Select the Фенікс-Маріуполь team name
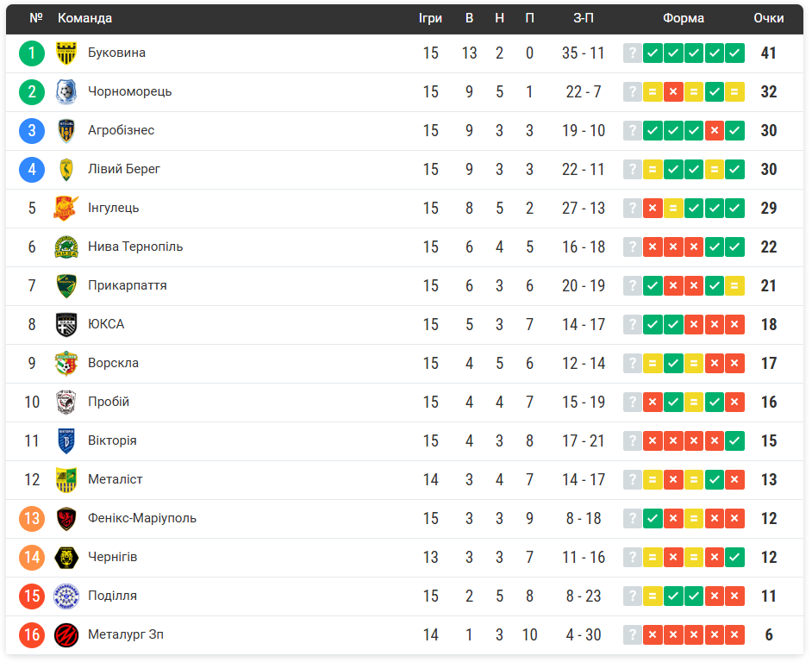This screenshot has height=662, width=812. click(x=142, y=518)
